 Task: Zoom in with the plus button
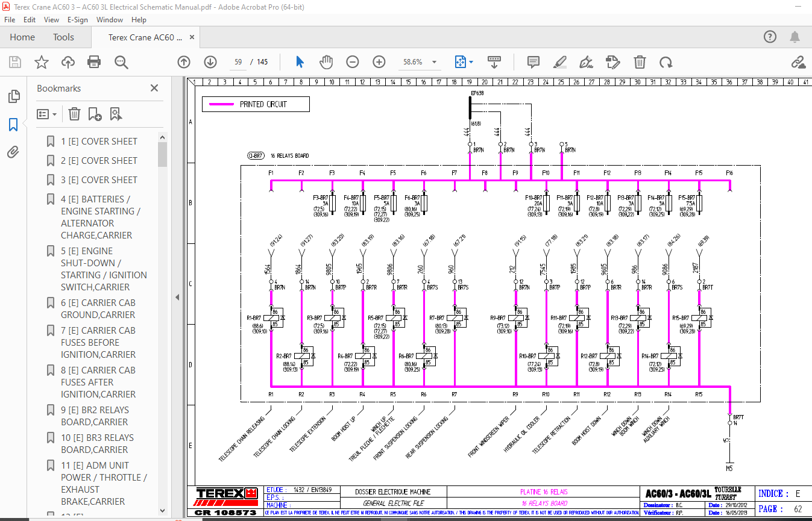click(379, 61)
